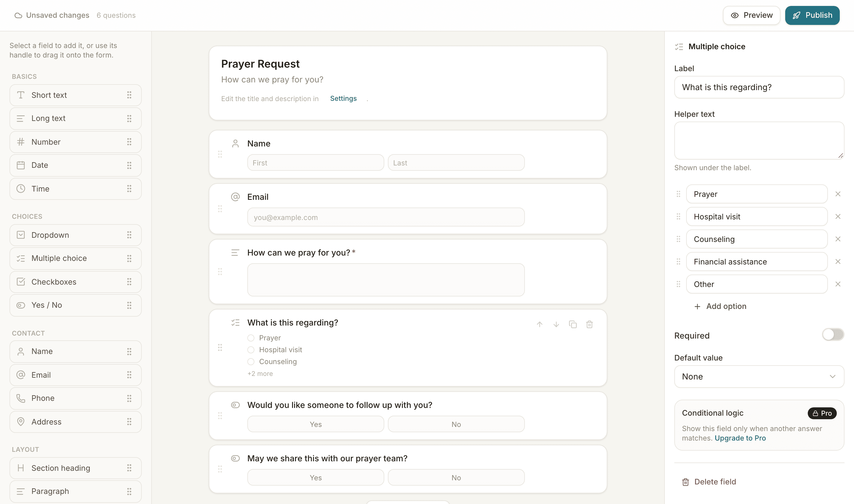The height and width of the screenshot is (504, 854).
Task: Click the Pro badge on Conditional logic
Action: pos(822,413)
